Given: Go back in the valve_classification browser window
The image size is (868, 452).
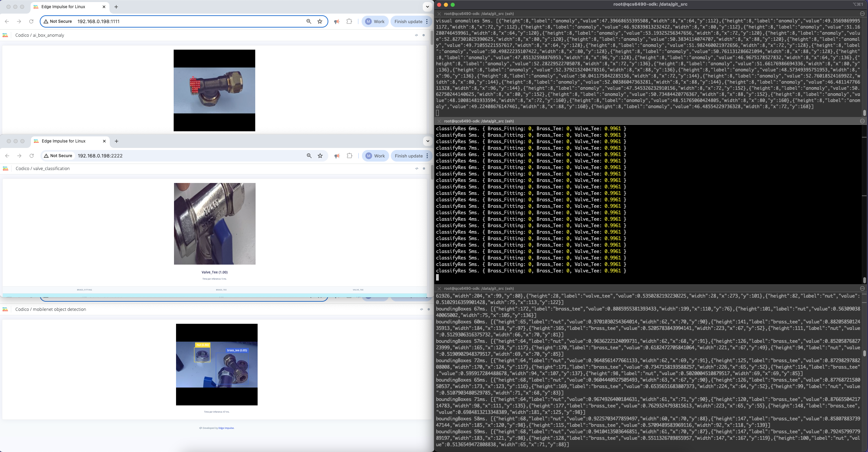Looking at the screenshot, I should click(7, 156).
